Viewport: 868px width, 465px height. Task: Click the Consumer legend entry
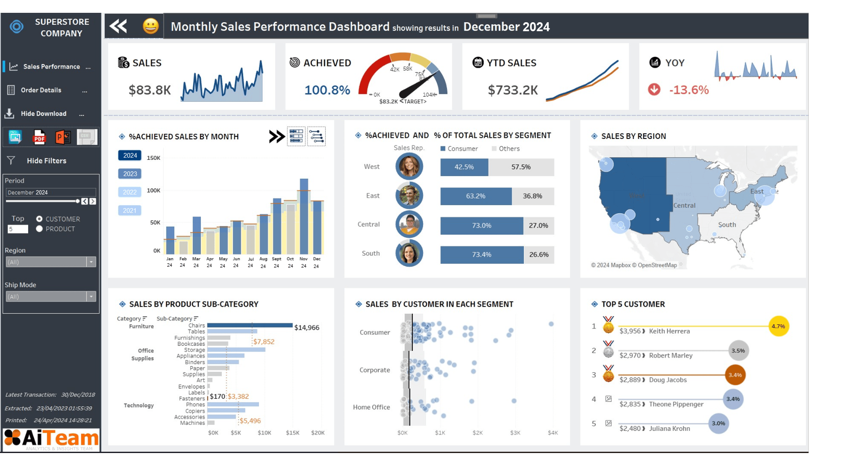[459, 149]
